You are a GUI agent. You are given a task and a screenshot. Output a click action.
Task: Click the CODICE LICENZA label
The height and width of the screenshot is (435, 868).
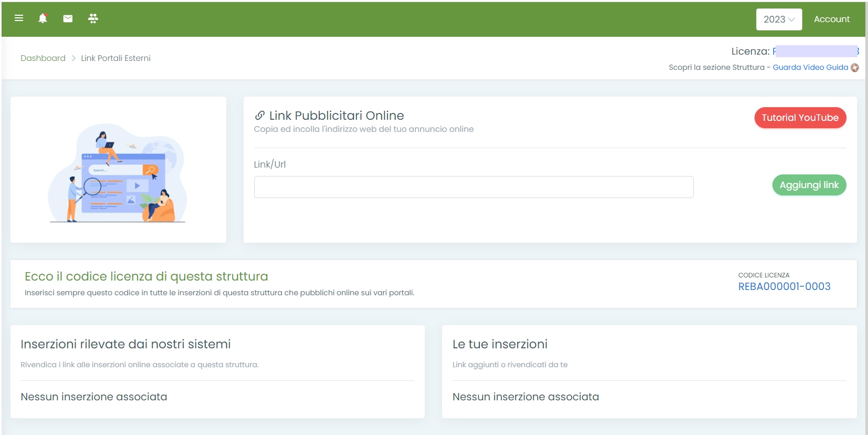764,275
